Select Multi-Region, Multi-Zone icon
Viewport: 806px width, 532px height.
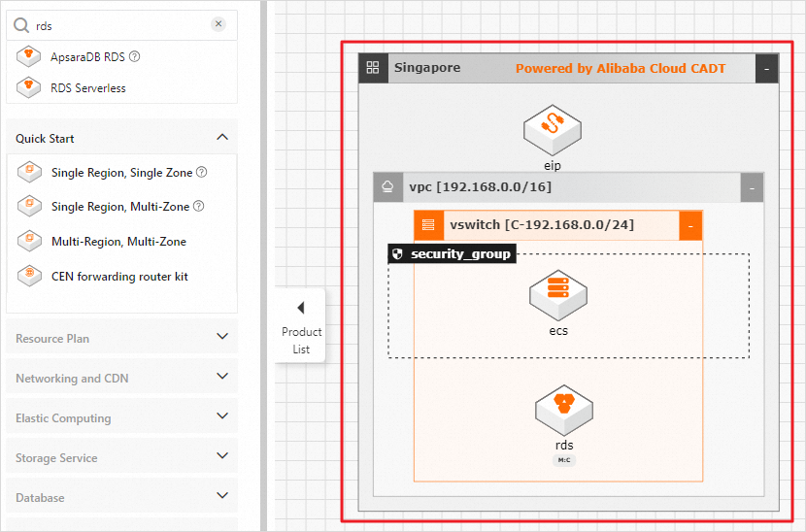point(30,241)
